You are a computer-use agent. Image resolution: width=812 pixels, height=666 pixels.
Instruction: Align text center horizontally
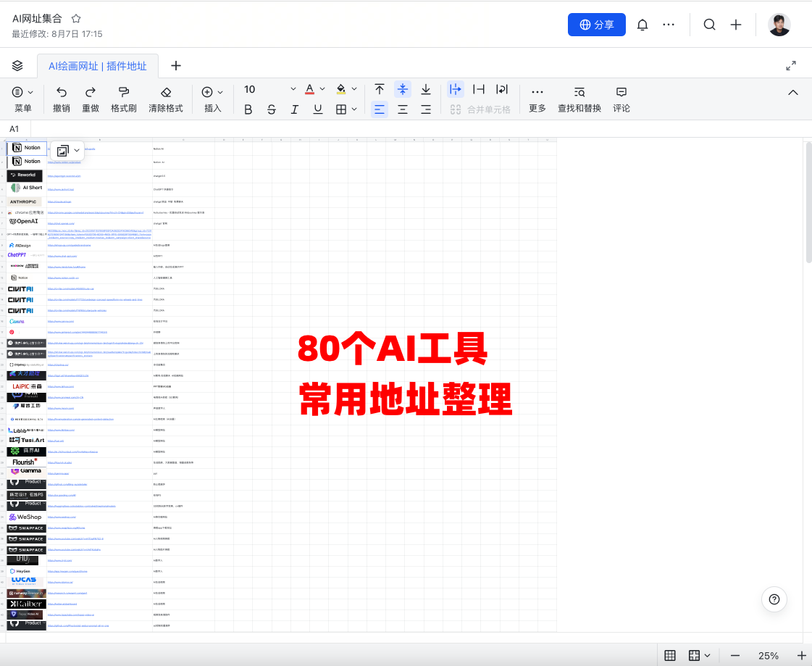click(402, 109)
